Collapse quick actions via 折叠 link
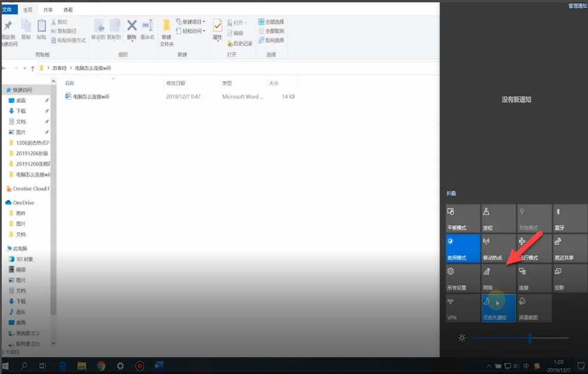588x374 pixels. [x=451, y=193]
